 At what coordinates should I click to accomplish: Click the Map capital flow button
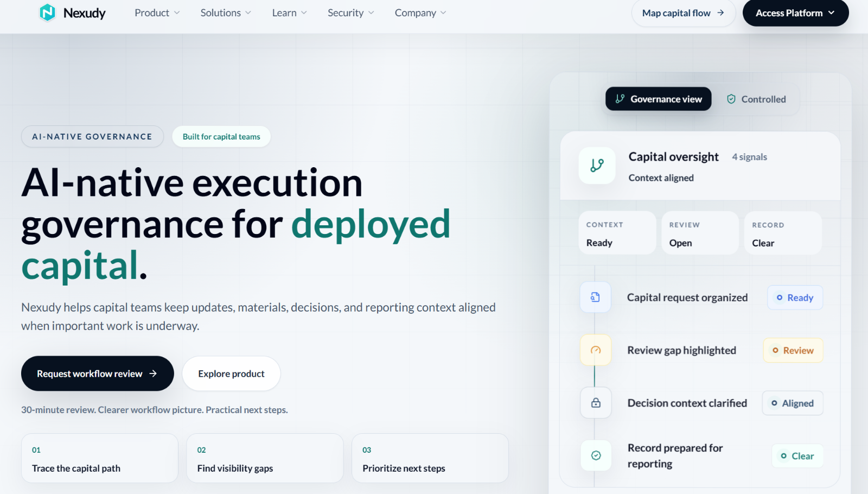click(683, 12)
